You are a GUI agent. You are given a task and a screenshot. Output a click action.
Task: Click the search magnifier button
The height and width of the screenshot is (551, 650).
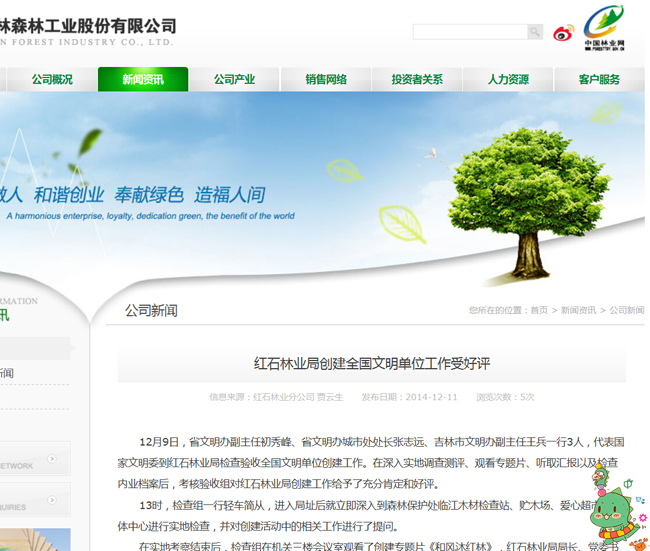coord(535,32)
